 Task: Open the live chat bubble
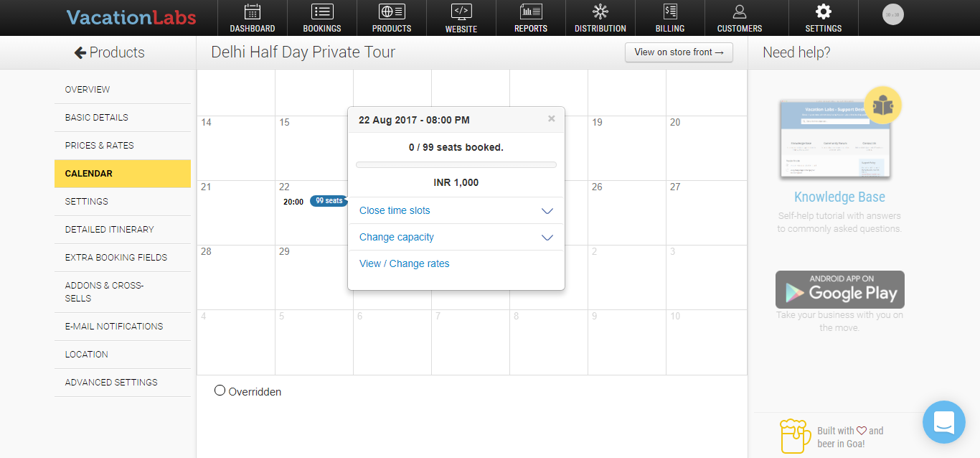(x=944, y=422)
